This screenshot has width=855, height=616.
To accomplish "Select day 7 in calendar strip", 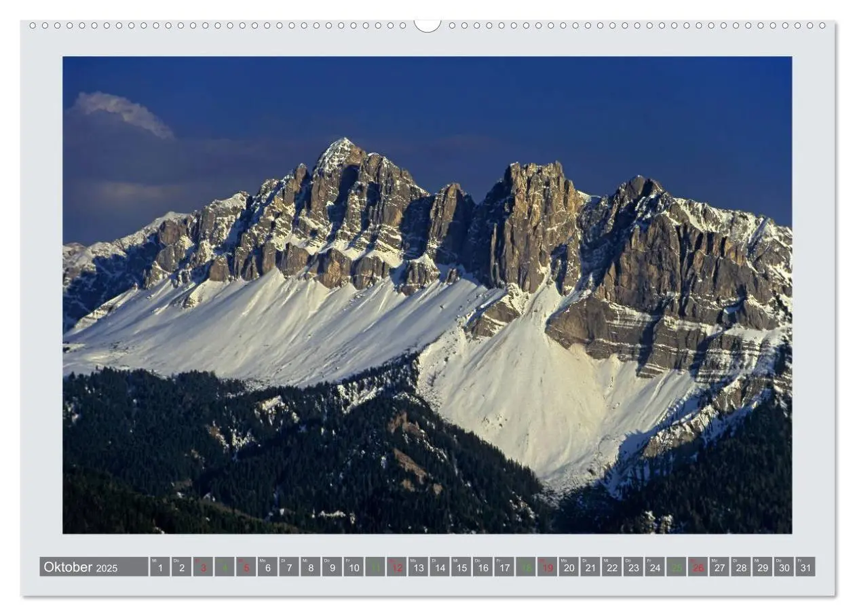I will point(289,566).
